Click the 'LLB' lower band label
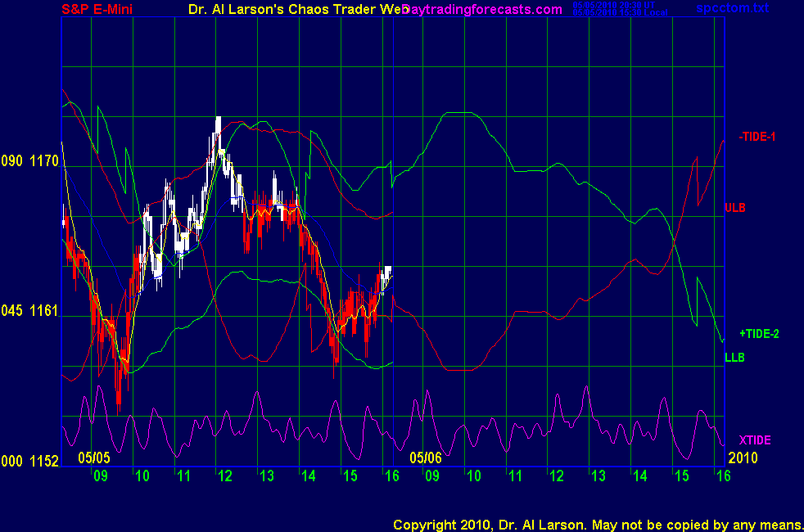Viewport: 804px width, 532px height. click(734, 357)
